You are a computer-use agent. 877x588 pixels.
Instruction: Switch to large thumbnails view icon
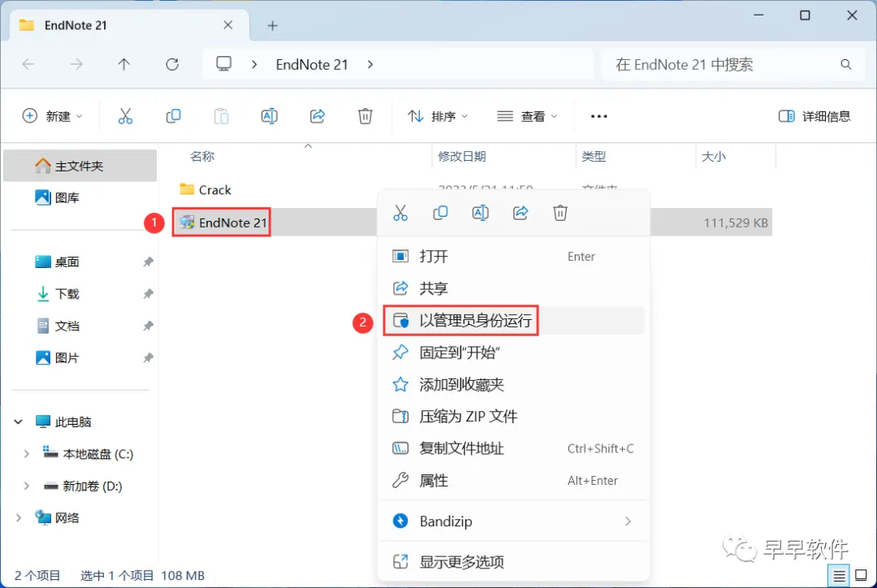862,575
